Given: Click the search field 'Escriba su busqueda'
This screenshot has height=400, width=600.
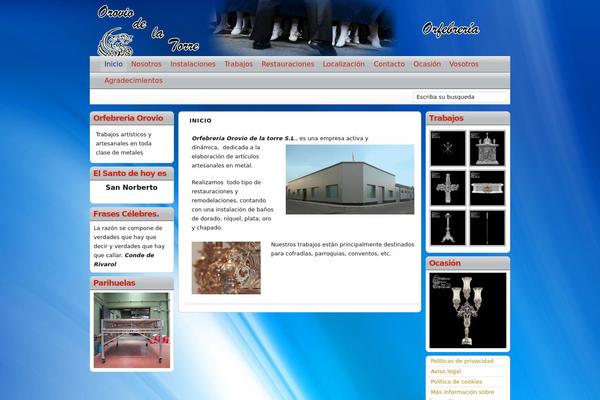Looking at the screenshot, I should click(x=459, y=97).
